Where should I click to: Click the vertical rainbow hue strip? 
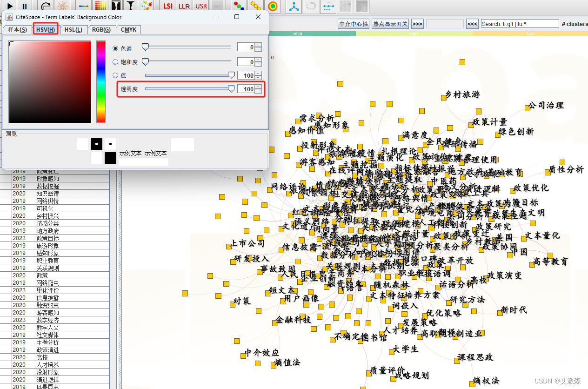pyautogui.click(x=101, y=82)
